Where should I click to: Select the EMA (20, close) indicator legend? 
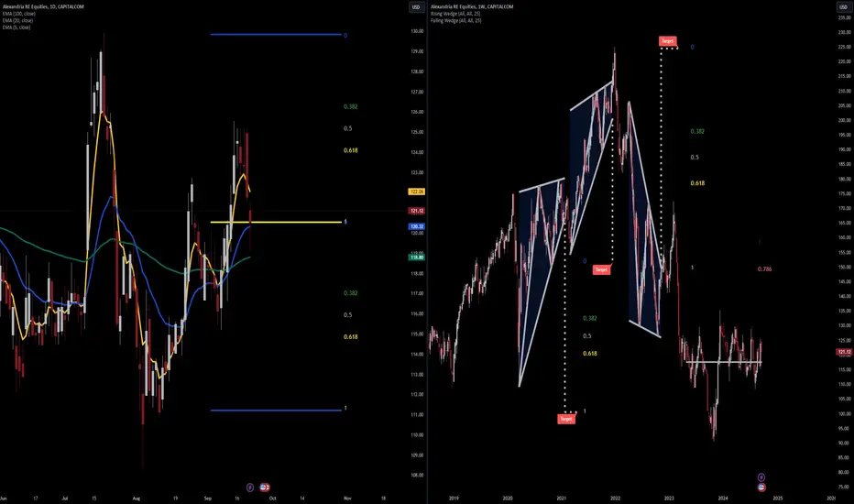pyautogui.click(x=17, y=20)
